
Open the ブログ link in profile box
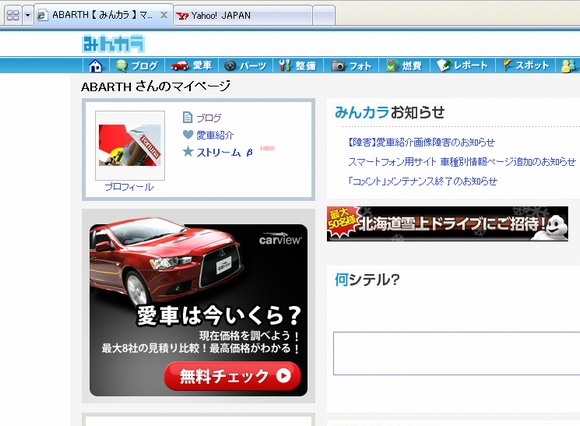[x=209, y=118]
